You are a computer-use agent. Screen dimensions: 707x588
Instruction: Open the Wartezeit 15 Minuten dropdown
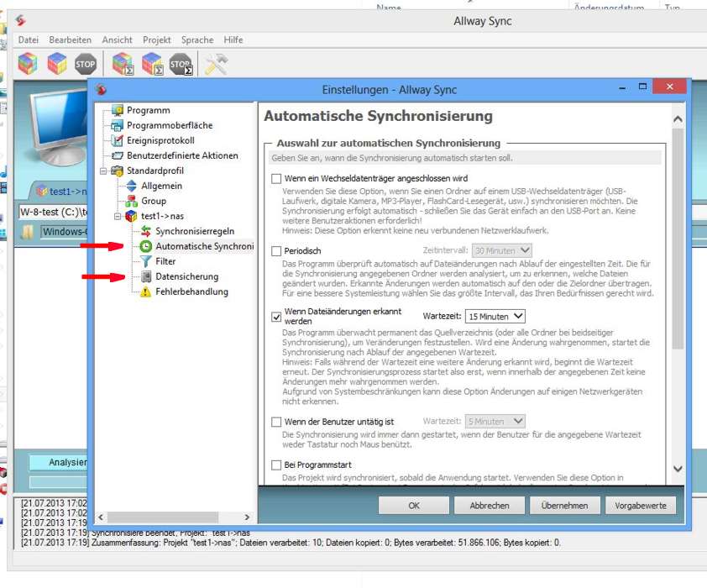495,317
